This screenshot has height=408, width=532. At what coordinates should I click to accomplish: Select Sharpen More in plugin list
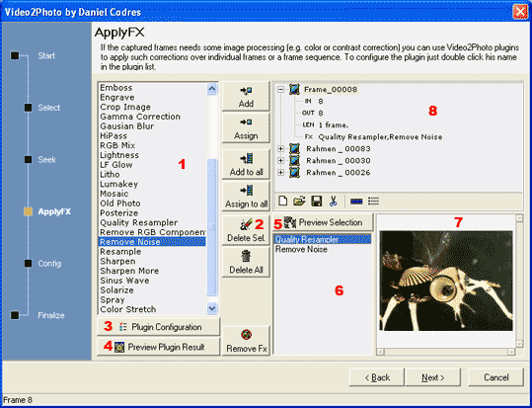(129, 271)
